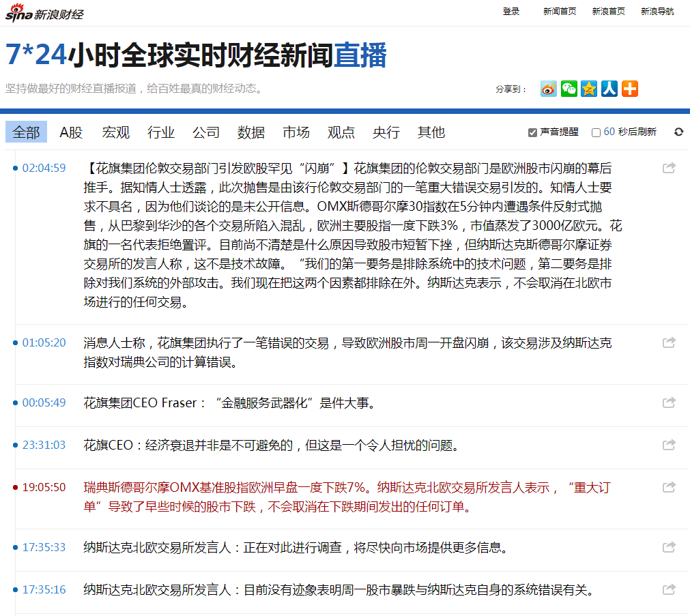Open the 新浪导航 link
690x616 pixels.
657,12
